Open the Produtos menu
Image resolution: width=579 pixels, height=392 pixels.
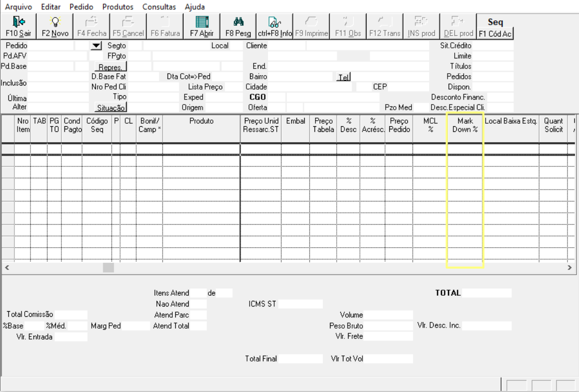click(x=118, y=7)
